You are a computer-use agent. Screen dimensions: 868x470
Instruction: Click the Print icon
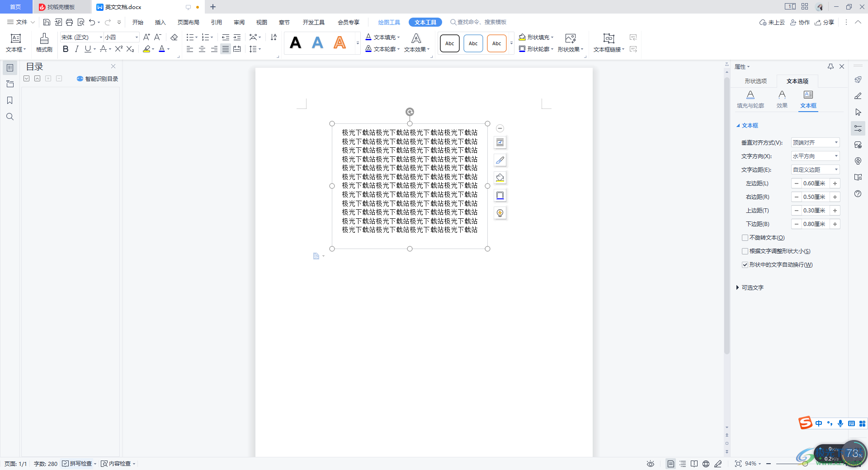[x=69, y=22]
